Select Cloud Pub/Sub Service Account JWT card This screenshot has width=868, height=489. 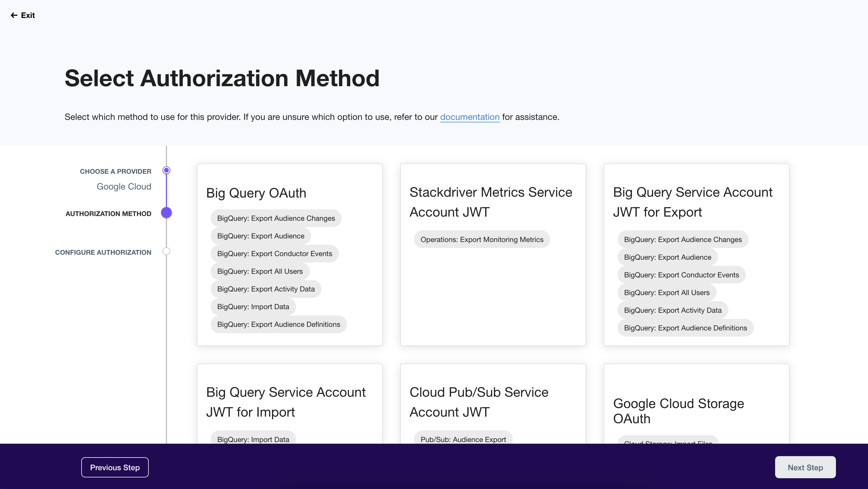tap(479, 402)
